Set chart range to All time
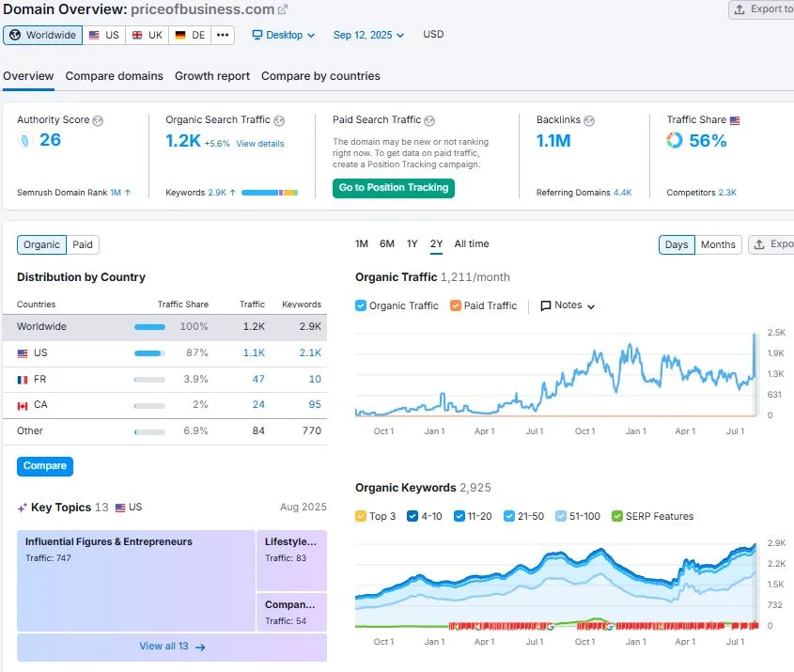Screen dimensions: 794x672 coord(472,244)
